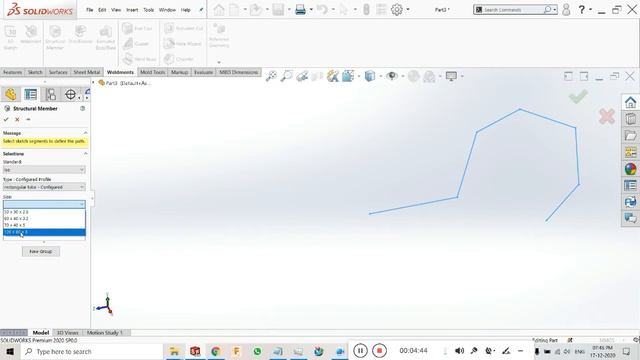Stop the screen recording
Screen dimensions: 640x360
click(x=379, y=351)
